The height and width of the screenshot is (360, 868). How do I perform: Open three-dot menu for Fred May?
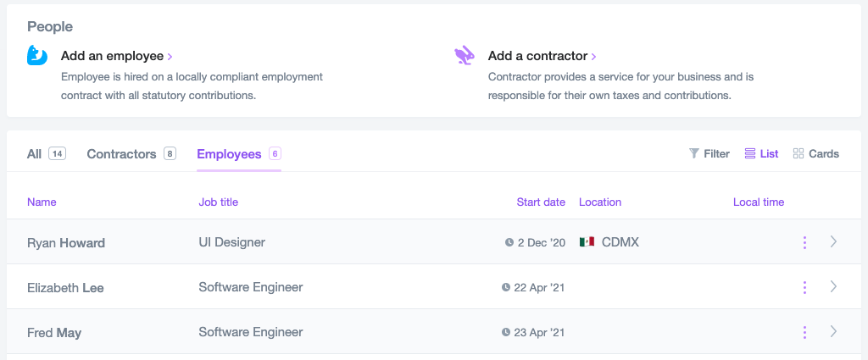coord(804,332)
